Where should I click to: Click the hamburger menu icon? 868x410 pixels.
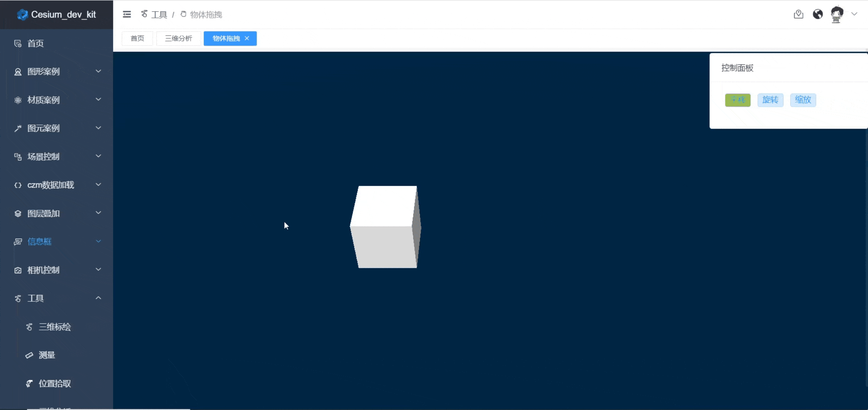126,14
